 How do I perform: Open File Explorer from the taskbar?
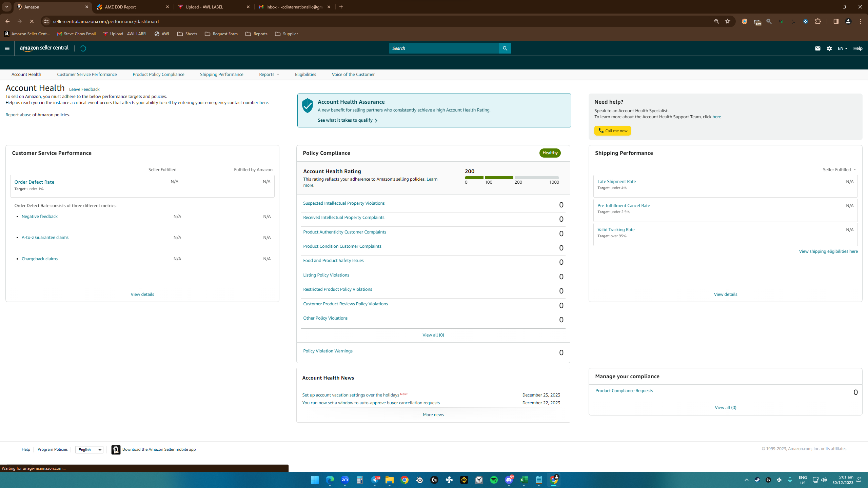(x=390, y=480)
